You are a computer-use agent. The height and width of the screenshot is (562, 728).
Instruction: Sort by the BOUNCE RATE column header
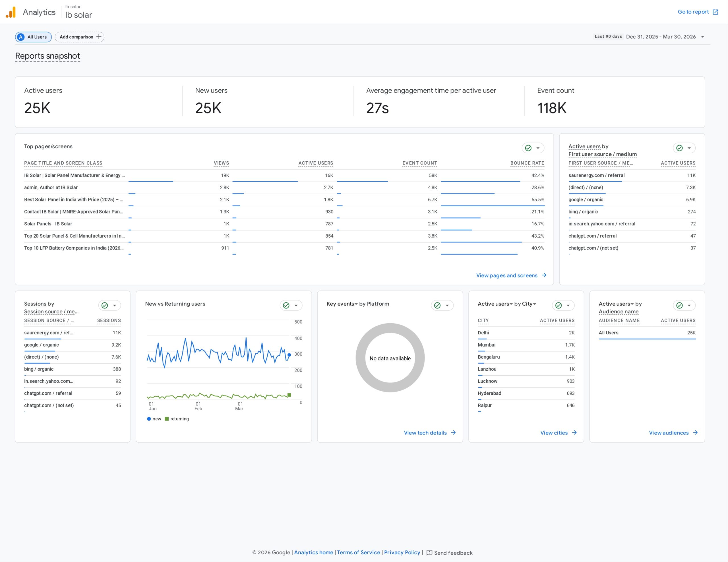point(527,163)
